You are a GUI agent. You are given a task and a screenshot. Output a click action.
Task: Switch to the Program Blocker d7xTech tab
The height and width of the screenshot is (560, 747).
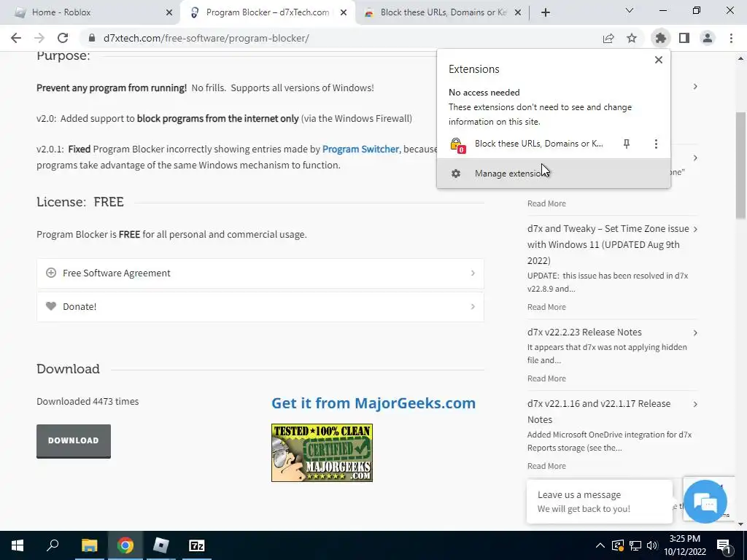pos(267,12)
